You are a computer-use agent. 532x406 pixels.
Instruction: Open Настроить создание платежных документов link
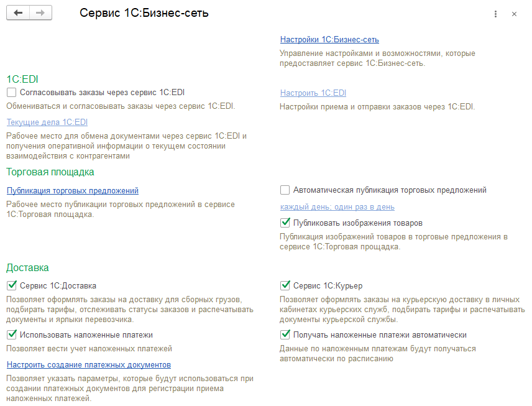click(x=89, y=365)
